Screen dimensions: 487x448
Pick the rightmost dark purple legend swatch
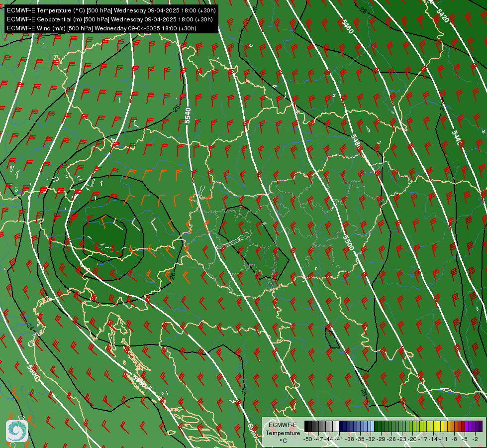(481, 426)
